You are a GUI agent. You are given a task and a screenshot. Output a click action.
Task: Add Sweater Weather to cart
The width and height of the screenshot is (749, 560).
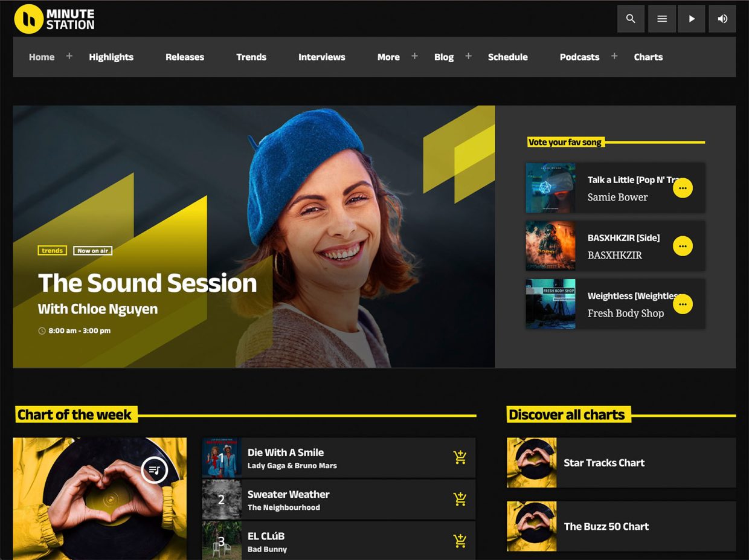(x=460, y=499)
